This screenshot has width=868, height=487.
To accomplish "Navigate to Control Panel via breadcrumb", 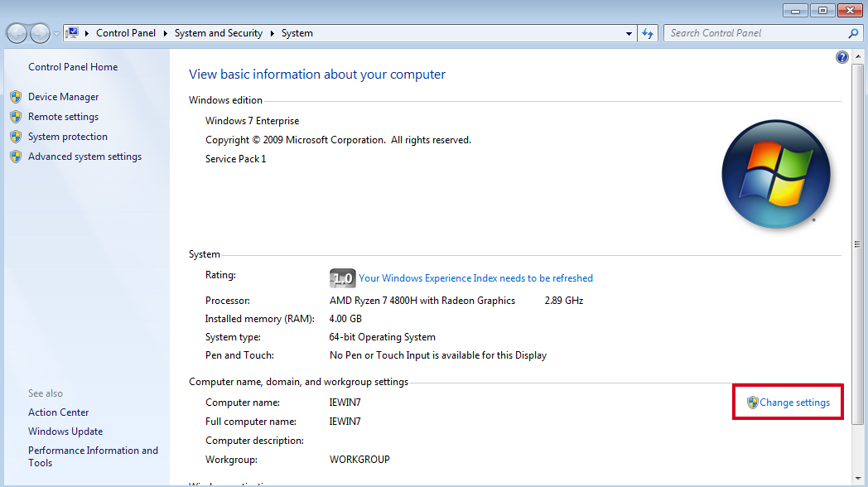I will tap(126, 32).
